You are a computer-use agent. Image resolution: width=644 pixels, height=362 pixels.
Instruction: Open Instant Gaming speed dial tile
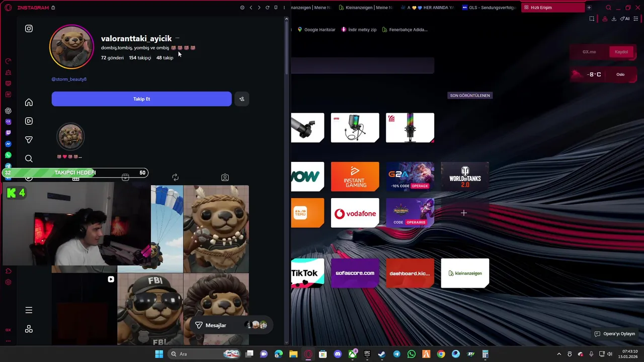[355, 176]
